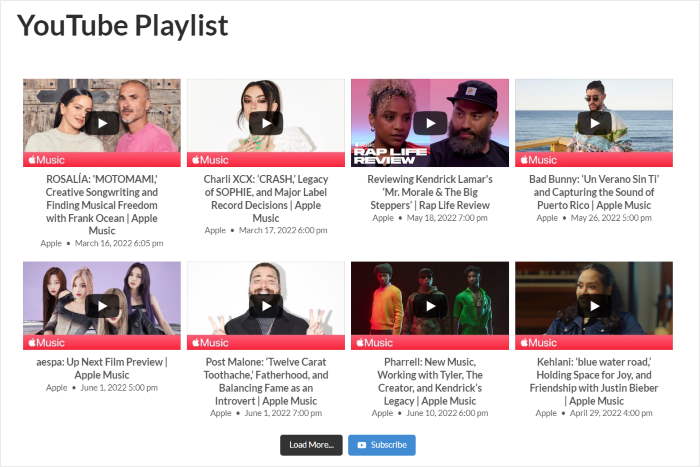Play the Charli XCX CRASH video
Screen dimensions: 700x467
(266, 123)
